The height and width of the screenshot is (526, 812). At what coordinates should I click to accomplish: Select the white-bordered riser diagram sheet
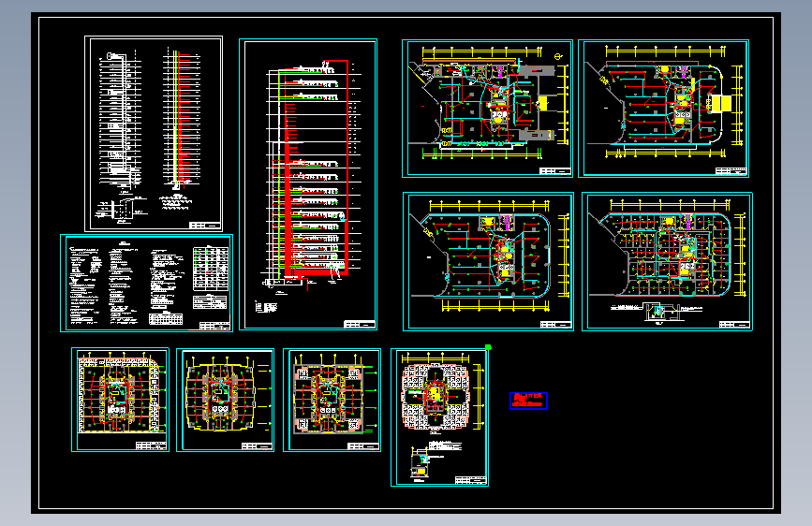point(154,134)
